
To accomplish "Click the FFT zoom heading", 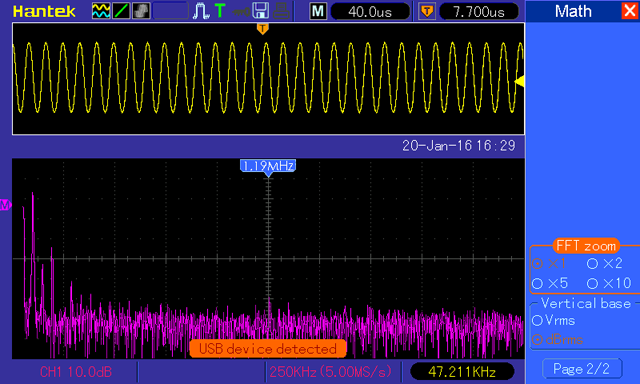I will [x=586, y=246].
